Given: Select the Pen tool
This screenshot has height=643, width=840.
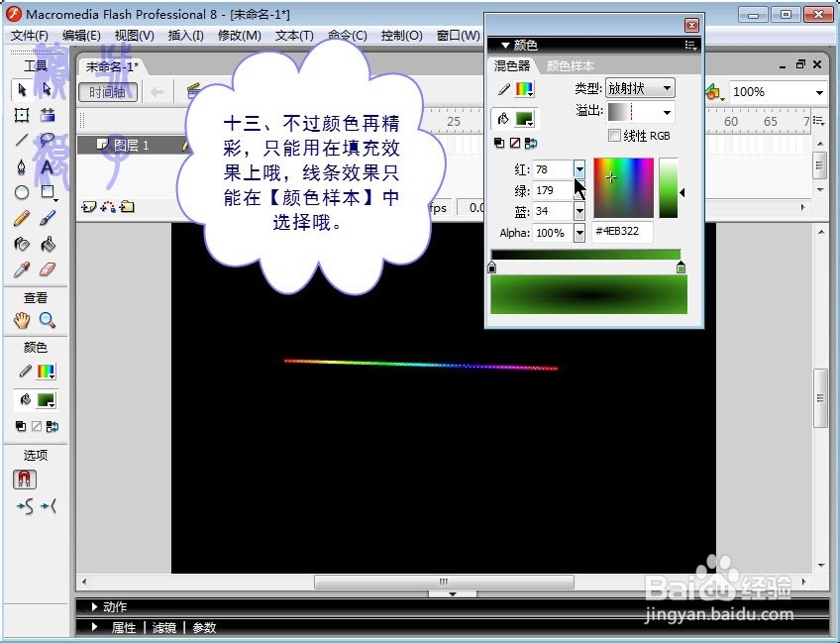Looking at the screenshot, I should (22, 167).
